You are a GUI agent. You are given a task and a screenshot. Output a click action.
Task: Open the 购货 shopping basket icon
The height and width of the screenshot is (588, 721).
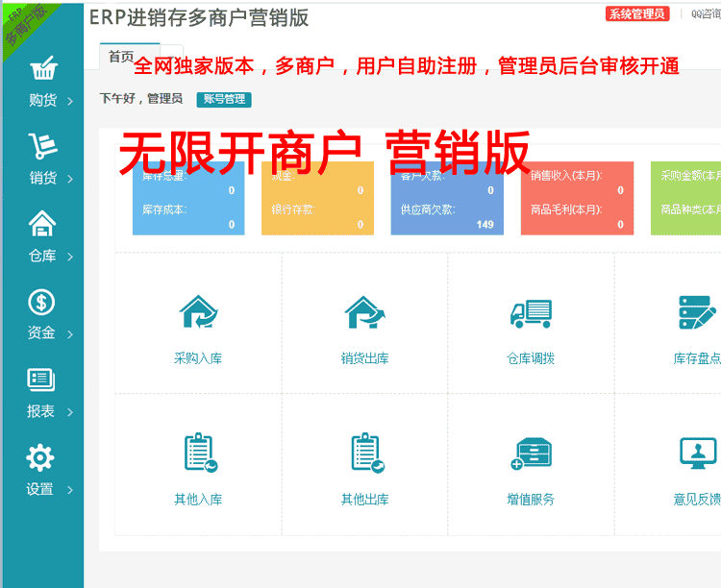coord(43,68)
